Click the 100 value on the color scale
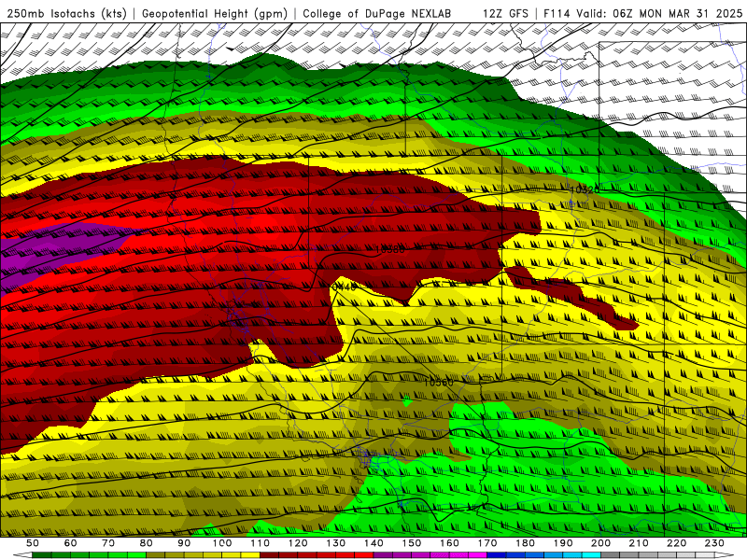747x560 pixels. pyautogui.click(x=222, y=543)
